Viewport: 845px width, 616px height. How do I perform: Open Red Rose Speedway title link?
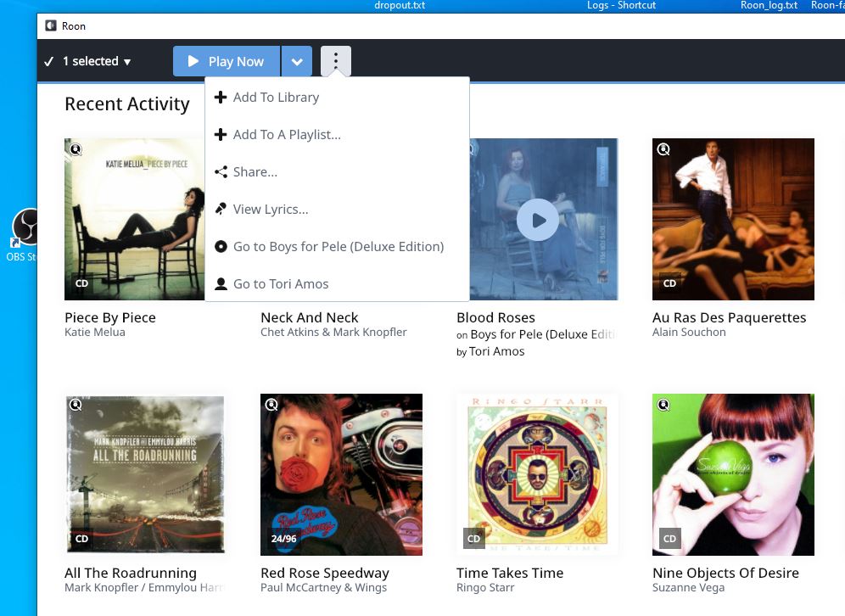click(x=324, y=573)
